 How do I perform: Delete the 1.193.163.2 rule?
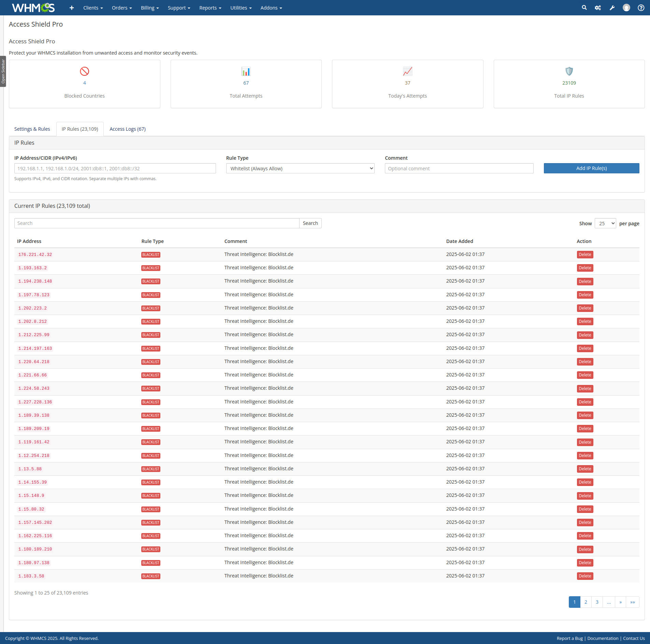(585, 268)
